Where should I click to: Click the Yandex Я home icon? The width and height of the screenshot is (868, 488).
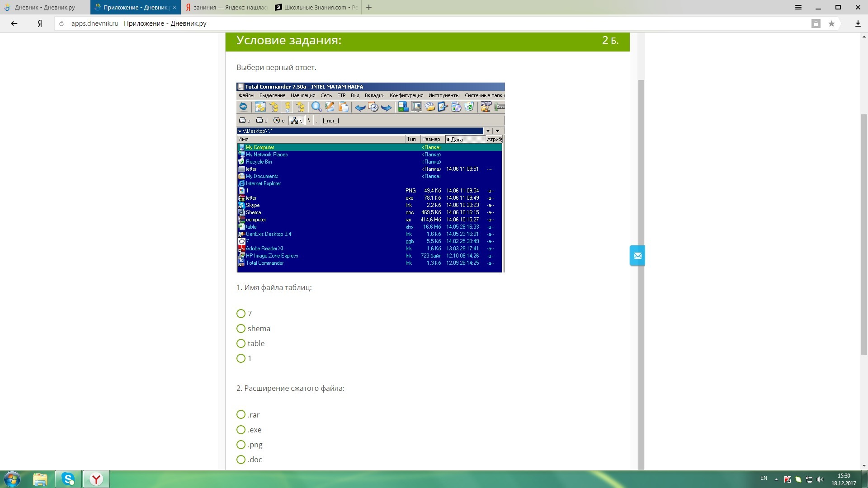tap(40, 23)
